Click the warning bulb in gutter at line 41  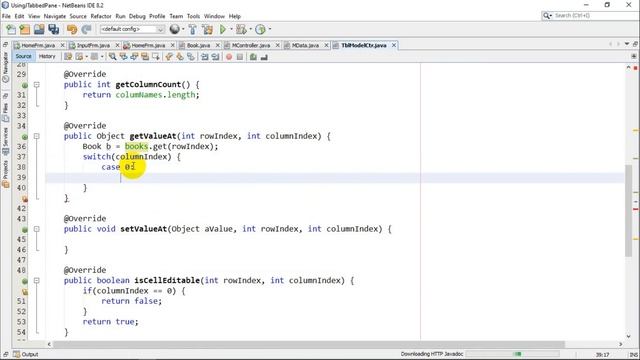click(x=25, y=199)
